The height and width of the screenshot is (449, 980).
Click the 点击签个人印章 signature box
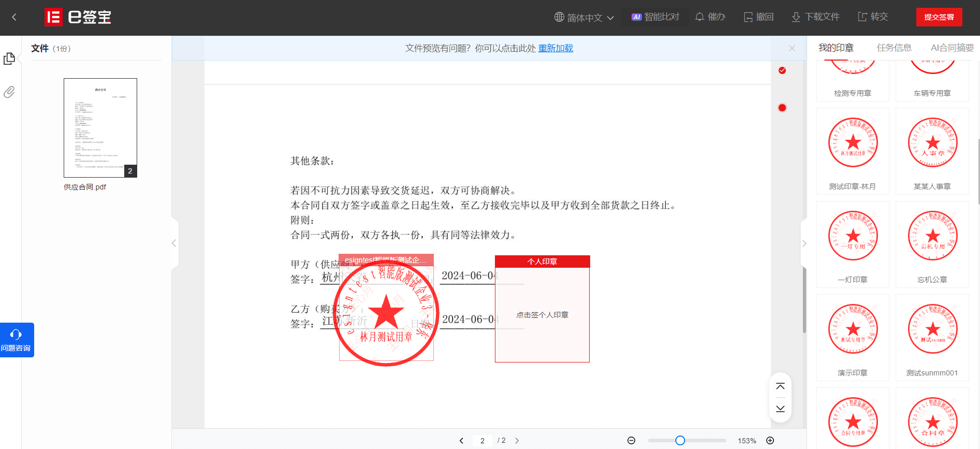click(542, 315)
